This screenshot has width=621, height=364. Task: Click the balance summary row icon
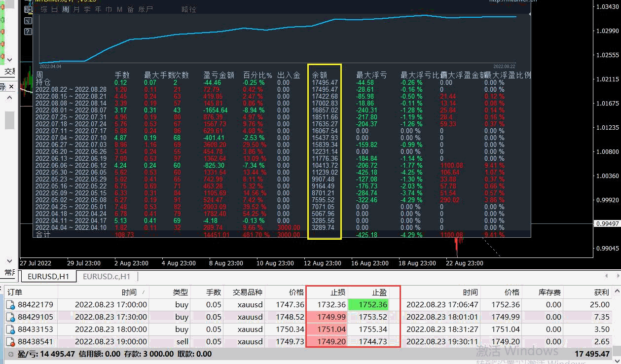coord(10,354)
